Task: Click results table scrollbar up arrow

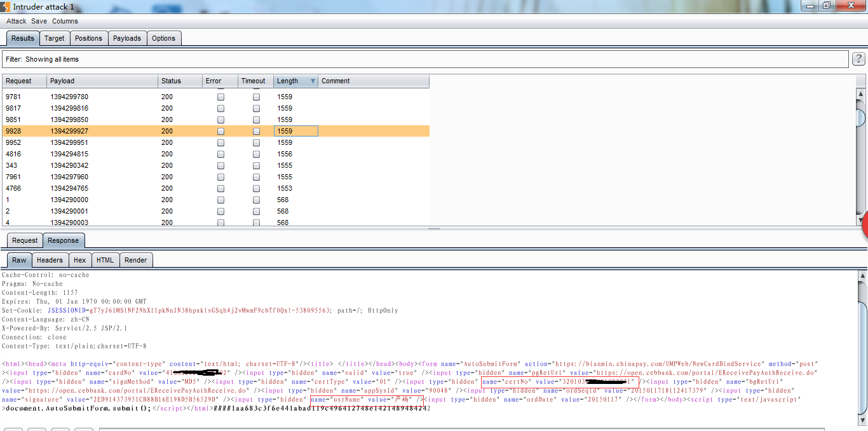Action: tap(860, 93)
